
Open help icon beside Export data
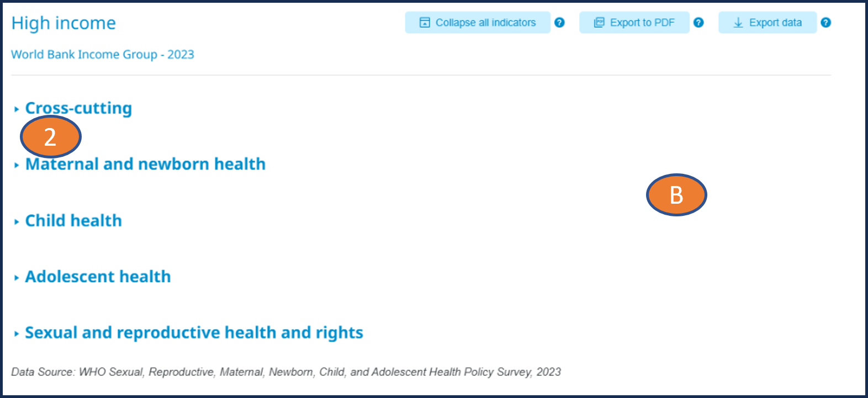point(826,23)
